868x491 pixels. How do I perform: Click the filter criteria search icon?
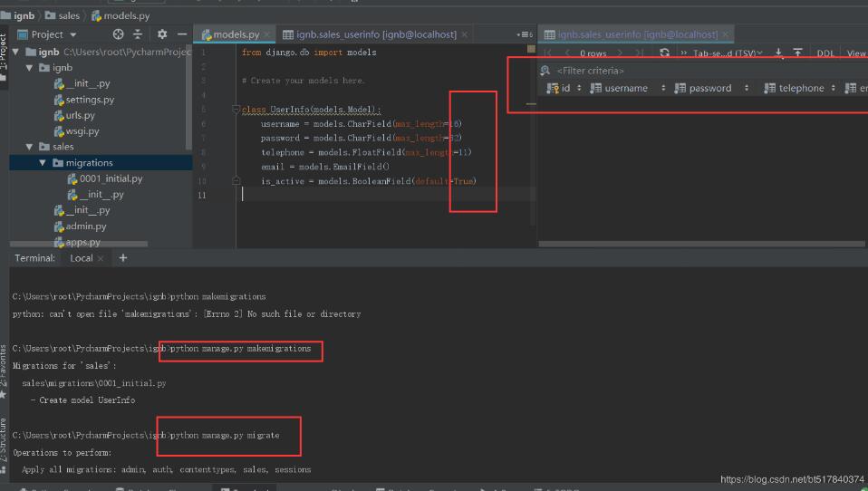[545, 71]
